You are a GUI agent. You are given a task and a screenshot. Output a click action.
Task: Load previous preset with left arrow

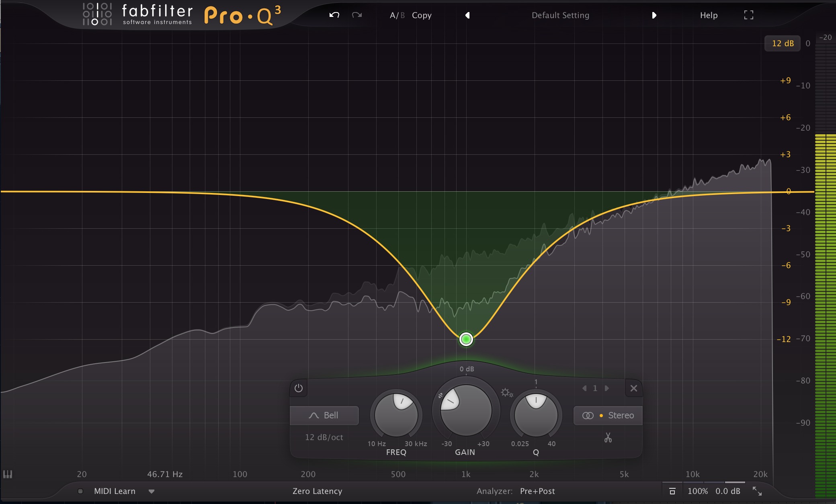467,15
